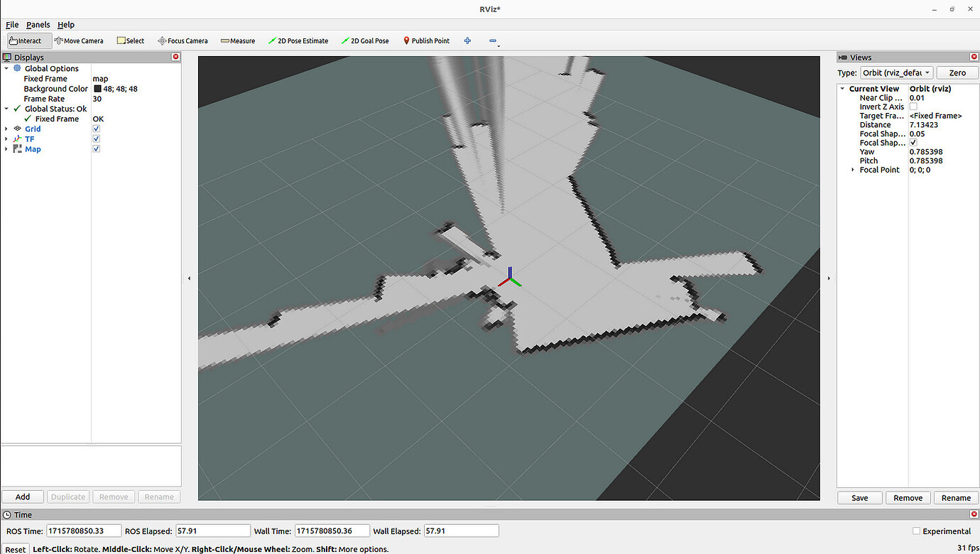Screen dimensions: 980x554
Task: Disable the Grid display
Action: pos(96,129)
